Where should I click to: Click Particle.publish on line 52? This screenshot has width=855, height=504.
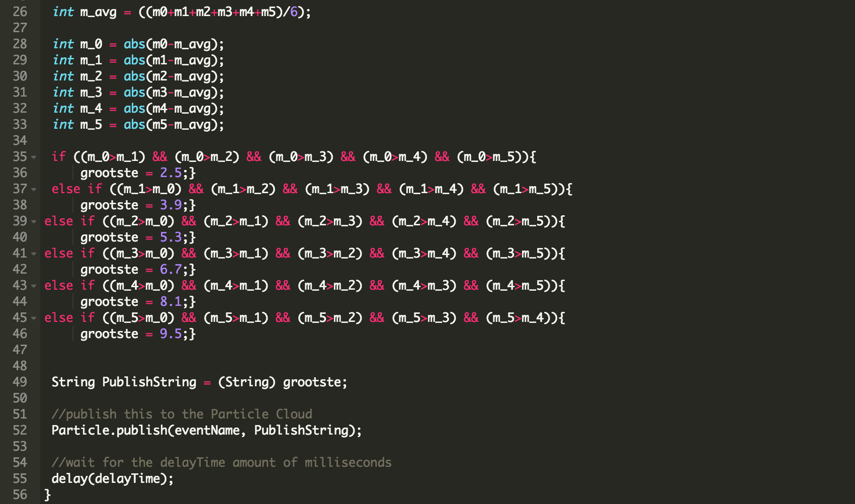point(109,430)
